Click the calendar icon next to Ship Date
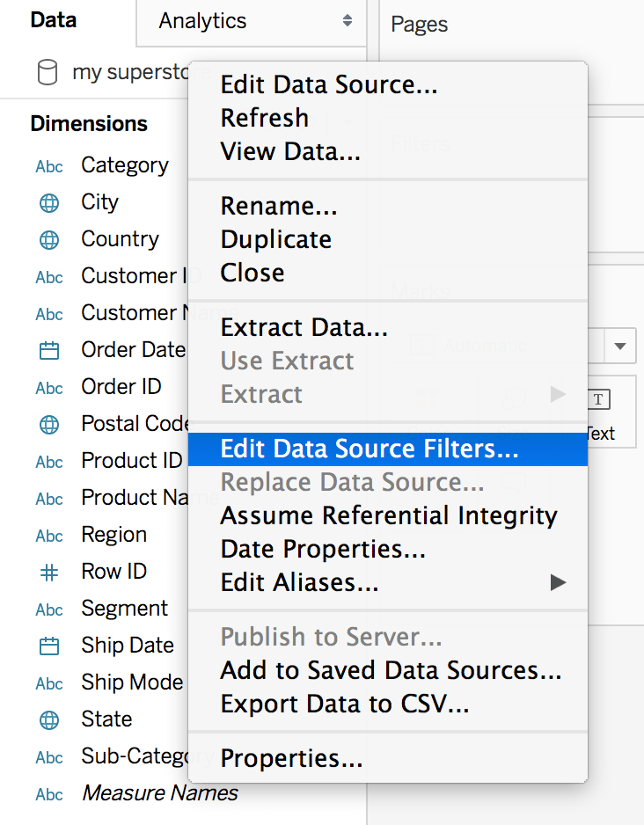644x825 pixels. [49, 646]
